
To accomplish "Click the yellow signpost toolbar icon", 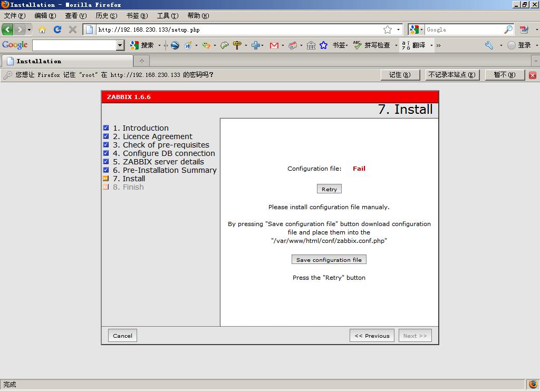I will click(x=237, y=45).
